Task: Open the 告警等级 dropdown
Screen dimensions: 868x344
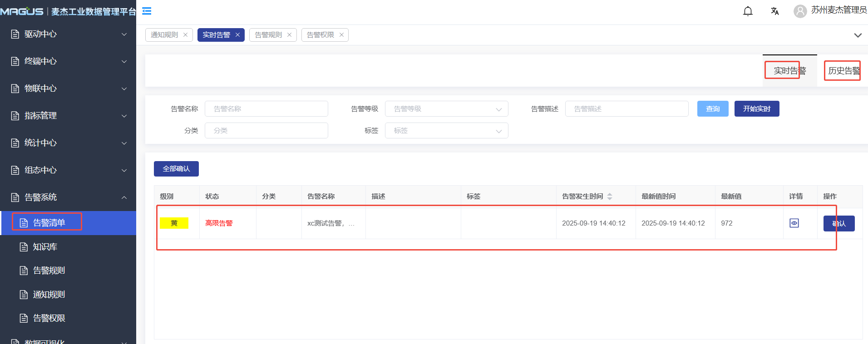Action: click(x=446, y=109)
